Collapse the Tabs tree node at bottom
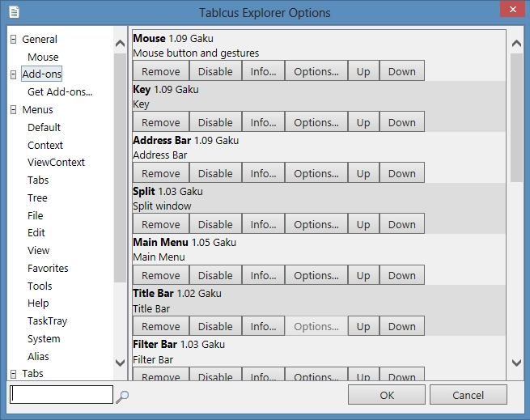 (13, 374)
